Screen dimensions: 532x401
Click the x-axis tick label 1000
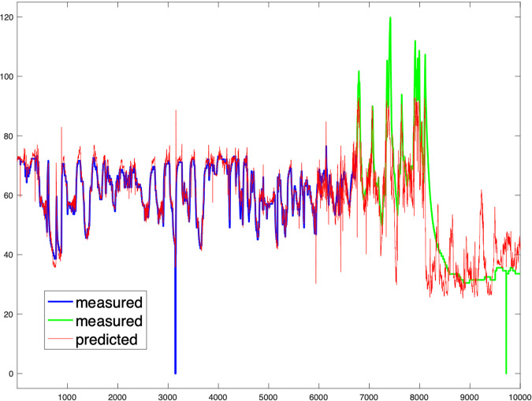[x=67, y=388]
